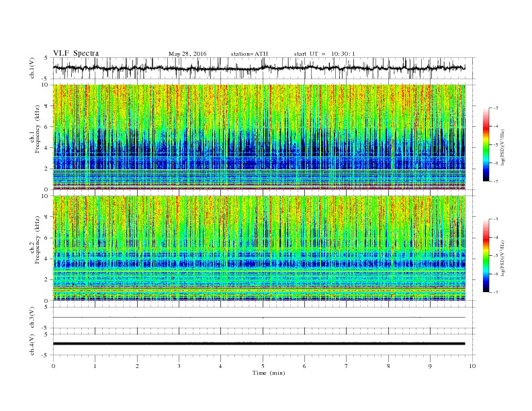This screenshot has height=411, width=532.
Task: Click inside the ch.2 spectrogram image
Action: click(259, 248)
